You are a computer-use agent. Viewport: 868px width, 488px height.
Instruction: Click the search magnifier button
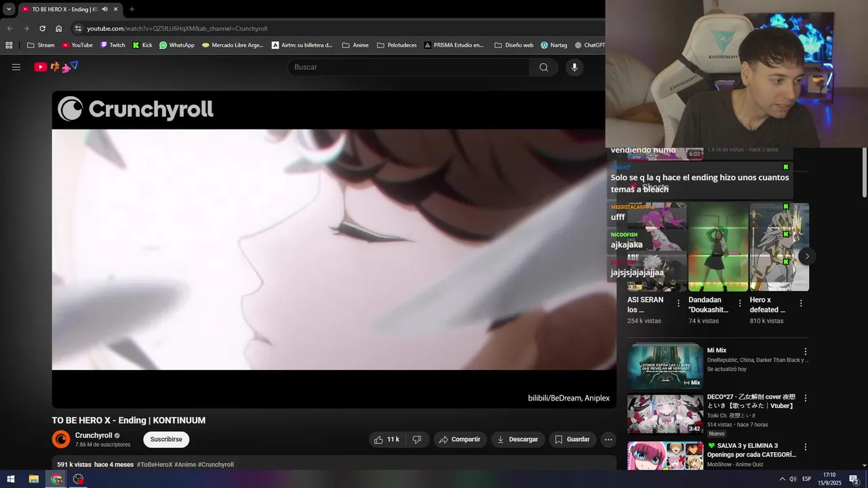pos(544,67)
